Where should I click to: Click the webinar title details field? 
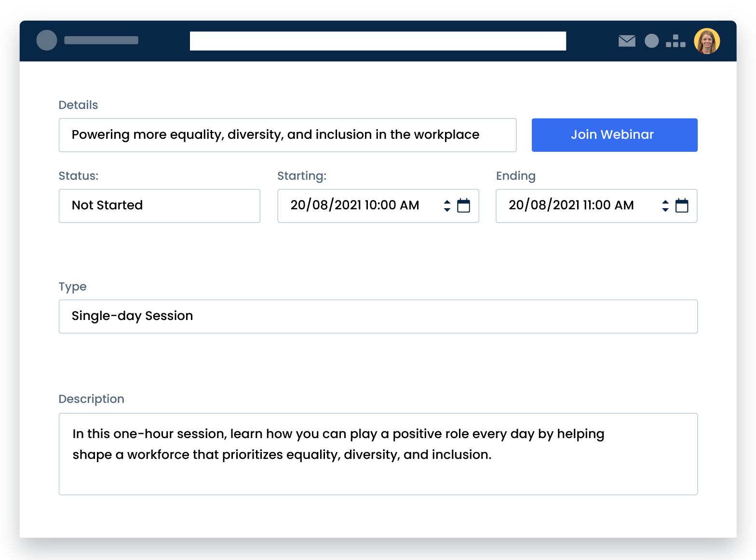287,135
